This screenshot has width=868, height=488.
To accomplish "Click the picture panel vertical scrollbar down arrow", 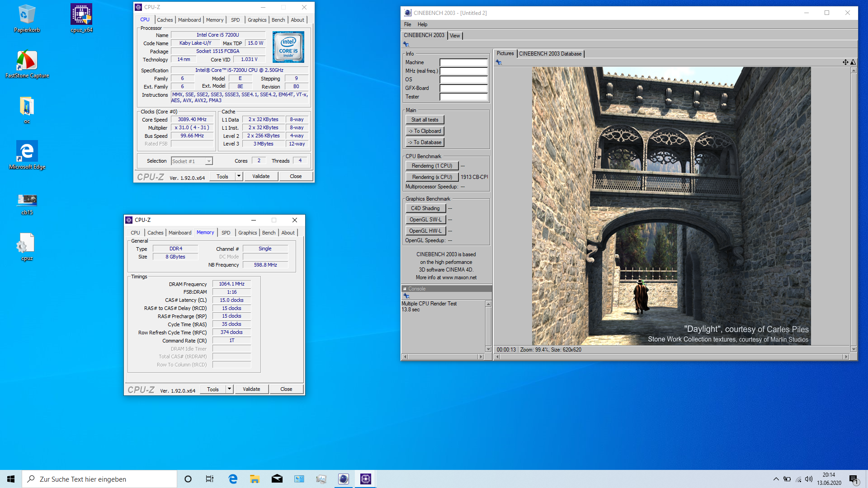I will click(x=854, y=349).
